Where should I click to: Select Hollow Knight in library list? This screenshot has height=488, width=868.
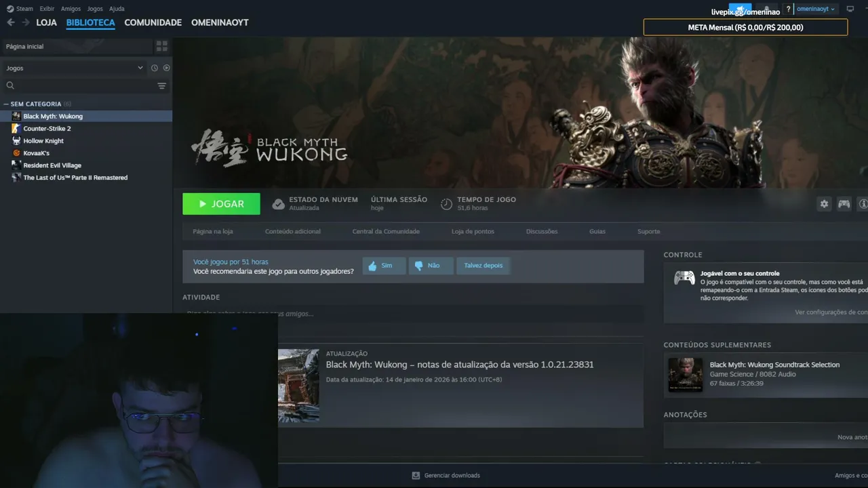pos(86,141)
